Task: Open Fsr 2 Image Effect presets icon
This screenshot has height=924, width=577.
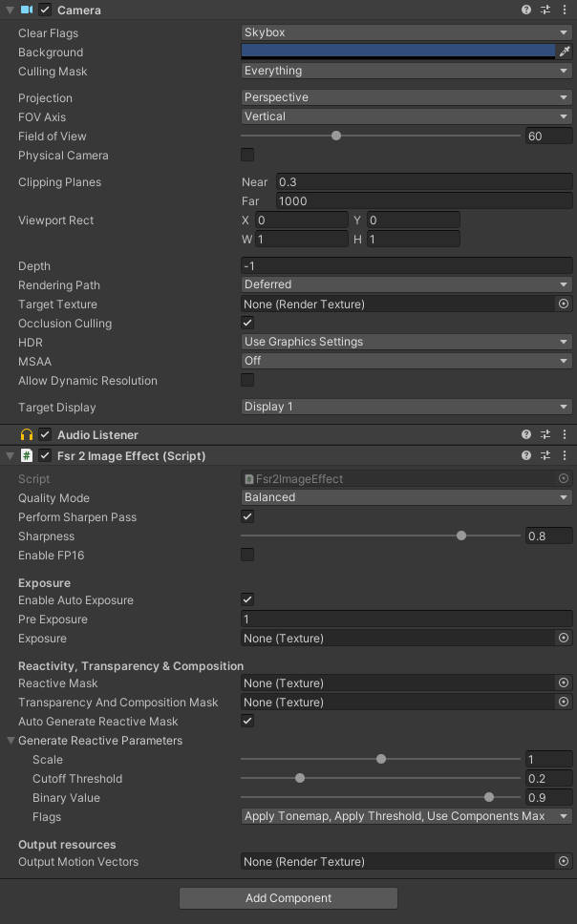Action: (545, 455)
